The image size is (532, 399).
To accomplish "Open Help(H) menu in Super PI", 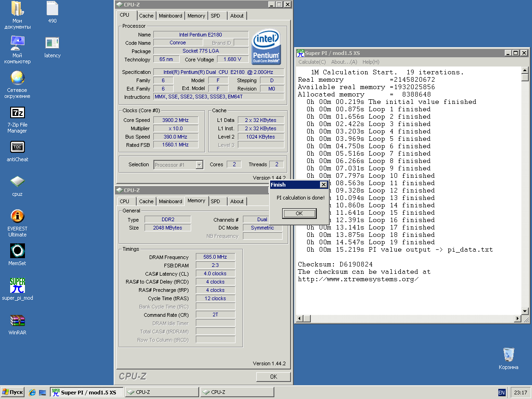I will coord(371,62).
